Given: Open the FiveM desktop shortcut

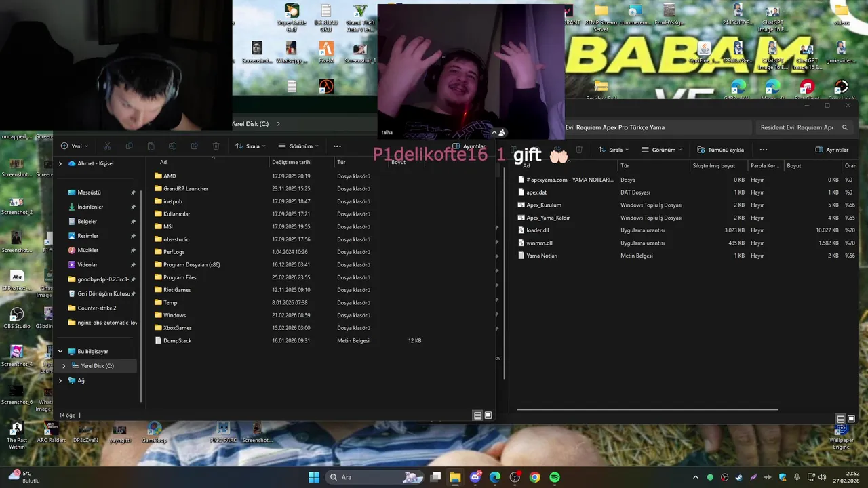Looking at the screenshot, I should [326, 52].
